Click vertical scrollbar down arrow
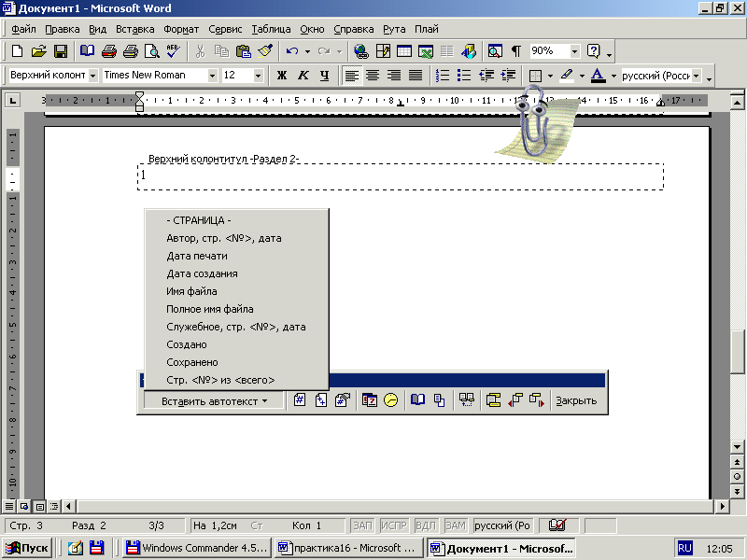 (737, 447)
